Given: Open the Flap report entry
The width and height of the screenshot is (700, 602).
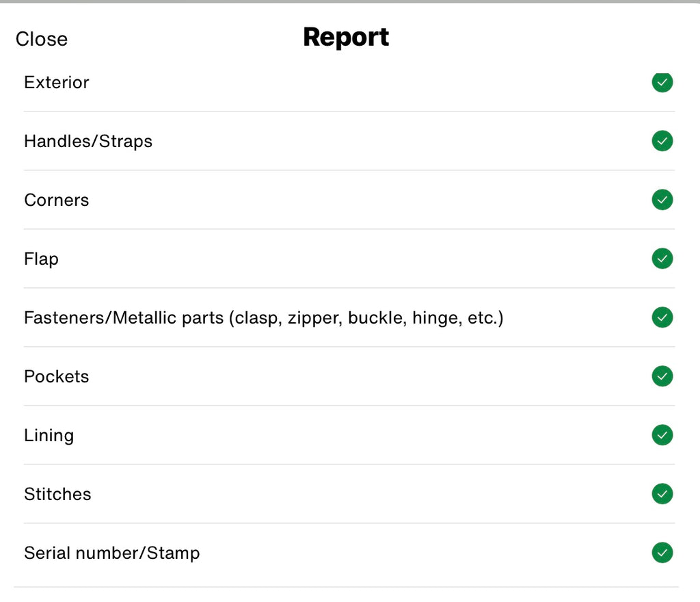Looking at the screenshot, I should tap(41, 259).
